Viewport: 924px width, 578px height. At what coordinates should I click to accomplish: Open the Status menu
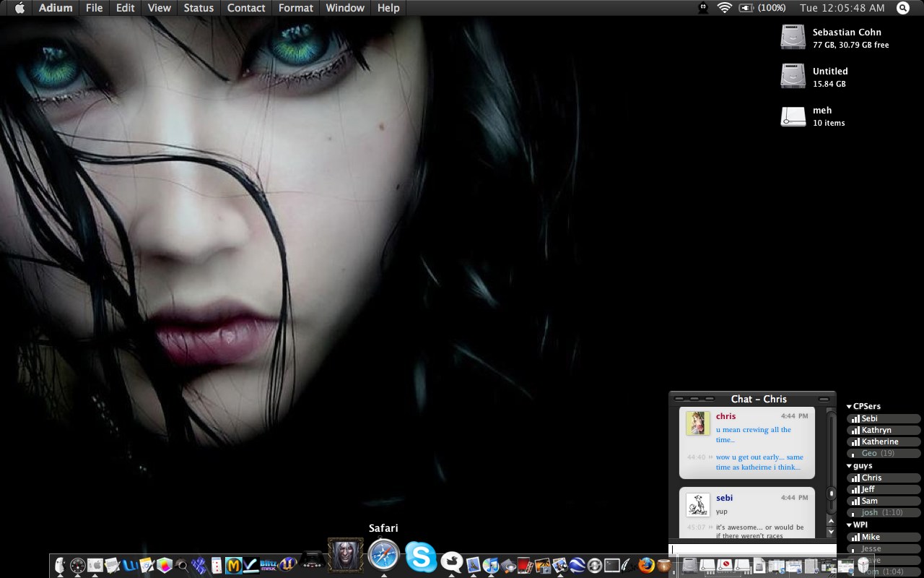199,8
